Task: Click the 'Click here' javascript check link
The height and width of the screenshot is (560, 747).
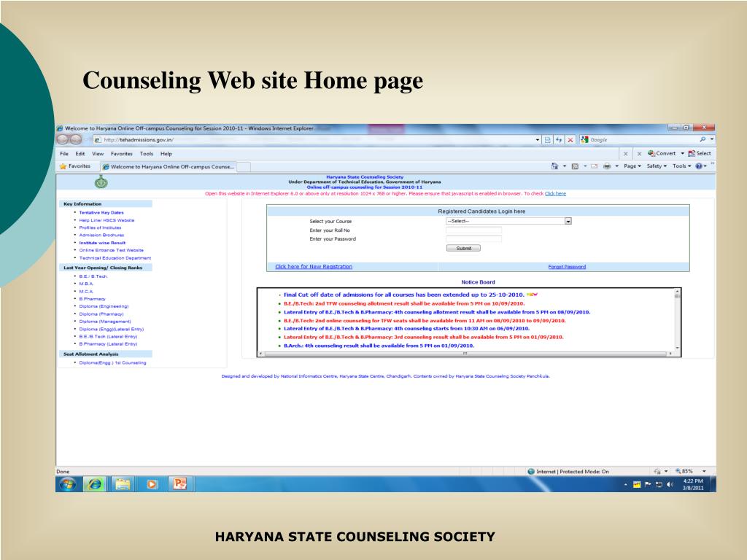Action: pos(555,194)
